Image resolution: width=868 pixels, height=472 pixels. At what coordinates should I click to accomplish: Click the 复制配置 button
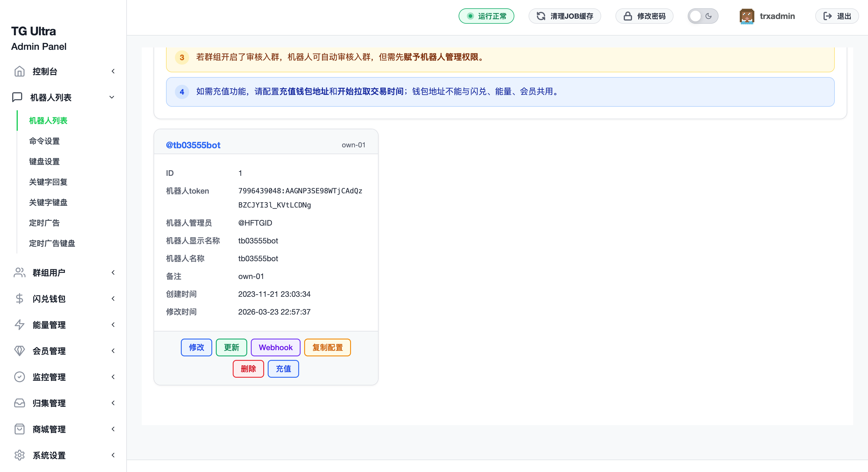(328, 347)
